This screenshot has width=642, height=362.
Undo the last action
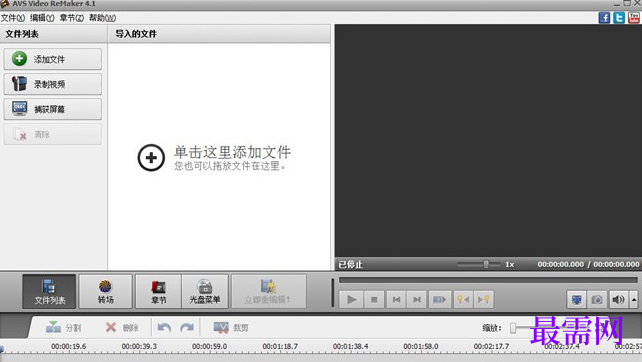164,328
